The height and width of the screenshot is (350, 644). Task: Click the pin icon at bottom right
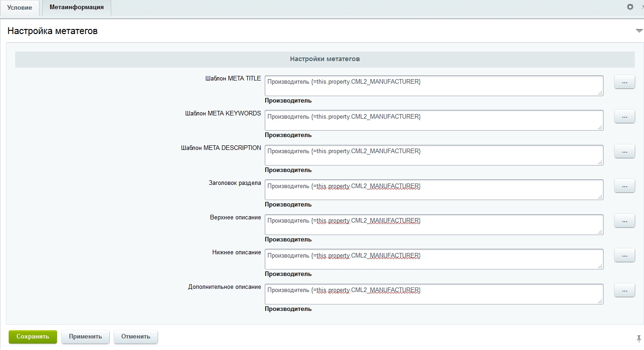tap(638, 339)
